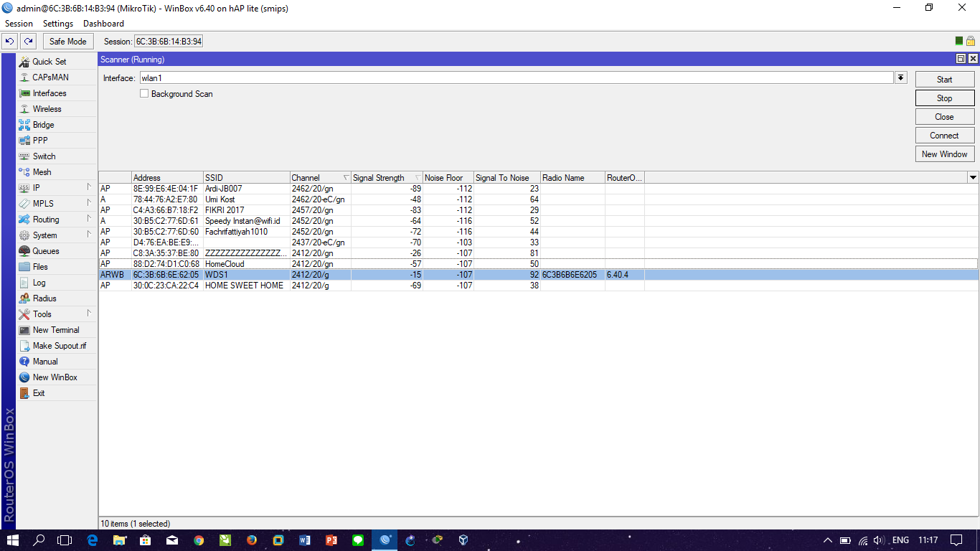
Task: Click the Undo arrow in the toolbar
Action: point(9,41)
